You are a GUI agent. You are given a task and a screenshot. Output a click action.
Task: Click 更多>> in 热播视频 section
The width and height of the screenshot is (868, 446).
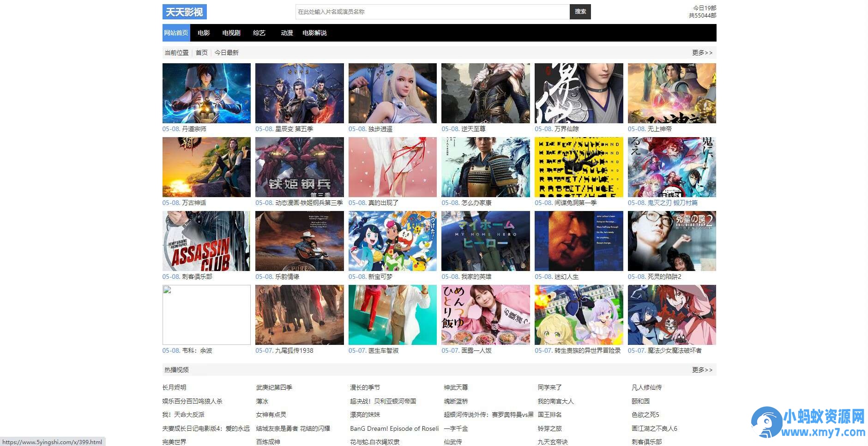pyautogui.click(x=702, y=370)
